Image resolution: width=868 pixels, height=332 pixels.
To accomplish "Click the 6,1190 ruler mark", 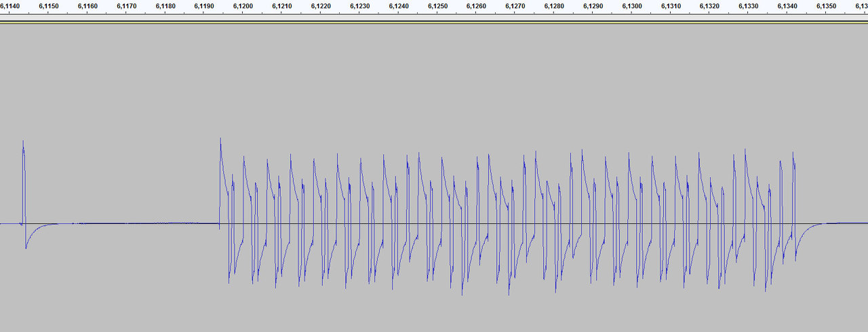I will click(205, 6).
